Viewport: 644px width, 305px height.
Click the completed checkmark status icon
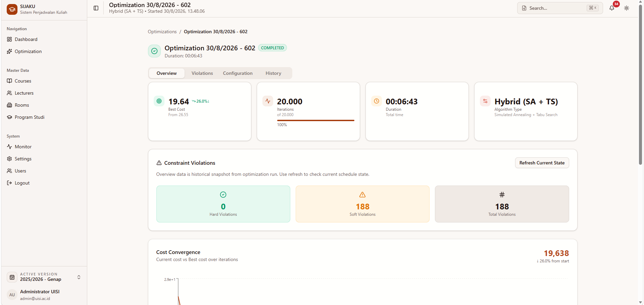pyautogui.click(x=154, y=51)
